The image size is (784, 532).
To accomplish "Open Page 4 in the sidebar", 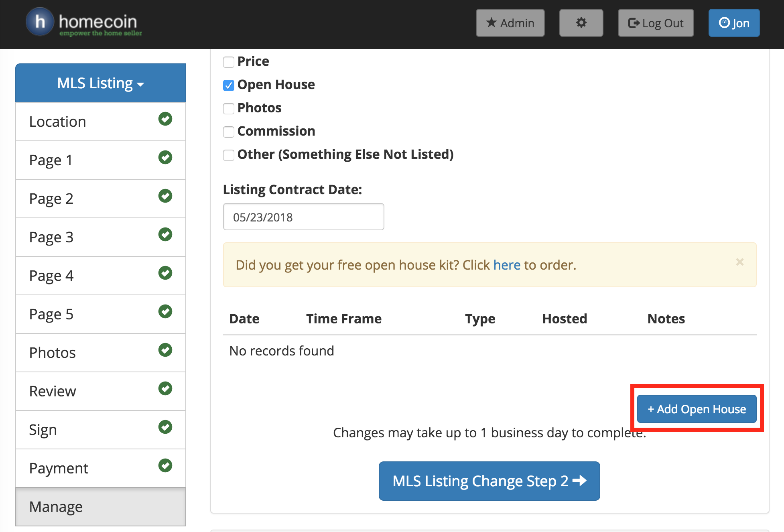I will (101, 276).
